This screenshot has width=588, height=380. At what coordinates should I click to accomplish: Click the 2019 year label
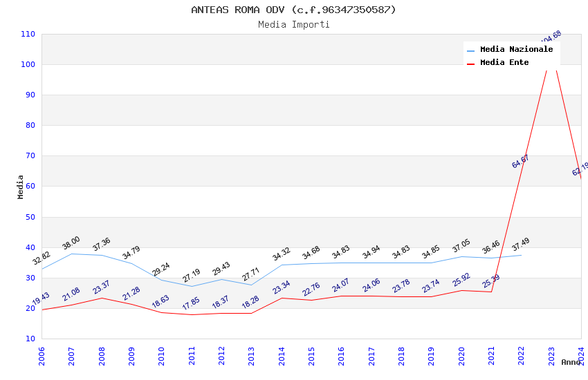(432, 356)
